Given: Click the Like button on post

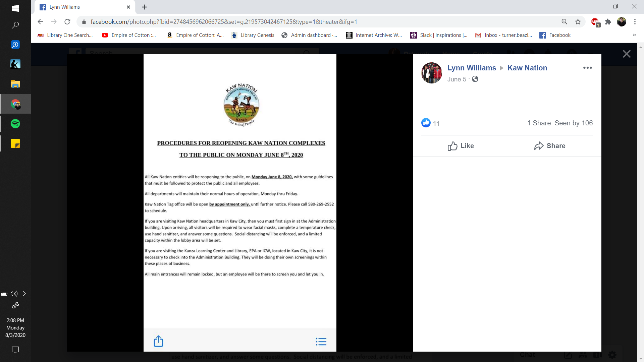Looking at the screenshot, I should pos(461,146).
